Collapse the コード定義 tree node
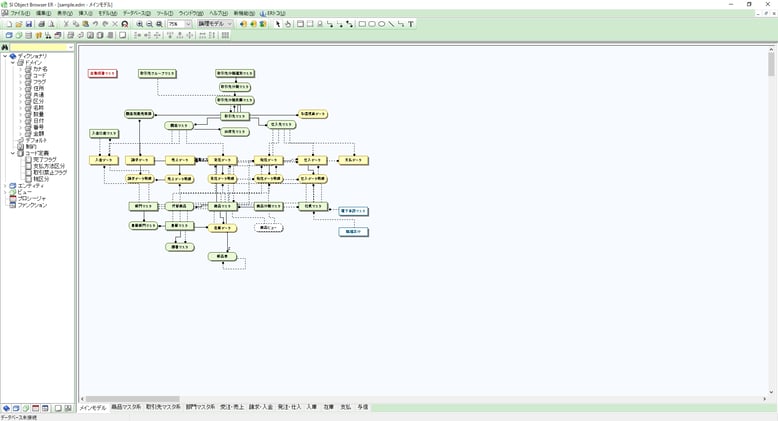The height and width of the screenshot is (421, 778). coord(12,153)
